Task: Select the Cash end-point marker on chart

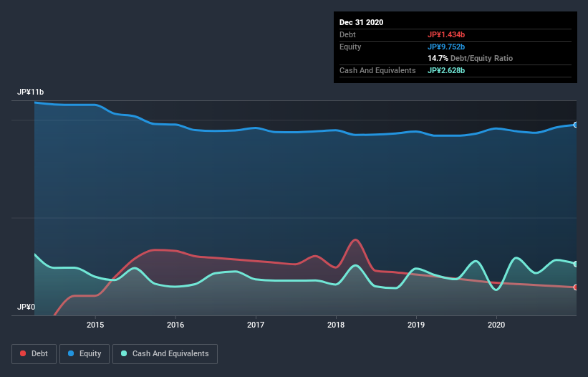Action: click(576, 264)
